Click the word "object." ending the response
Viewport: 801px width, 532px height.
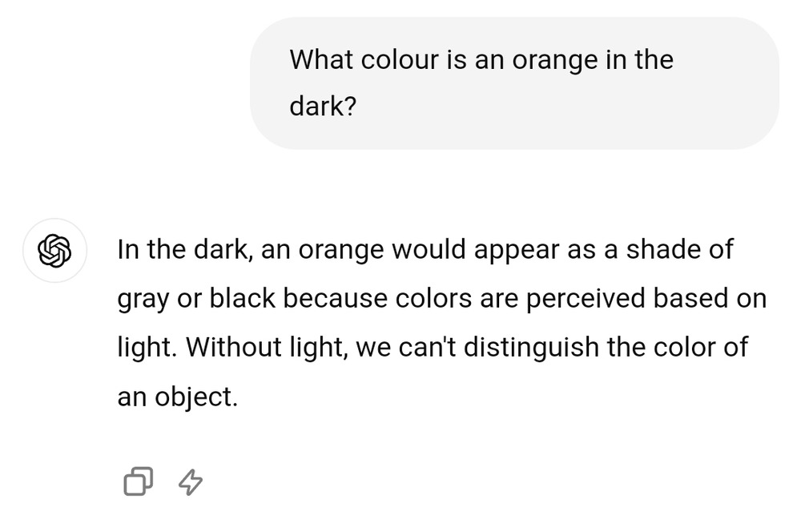195,397
